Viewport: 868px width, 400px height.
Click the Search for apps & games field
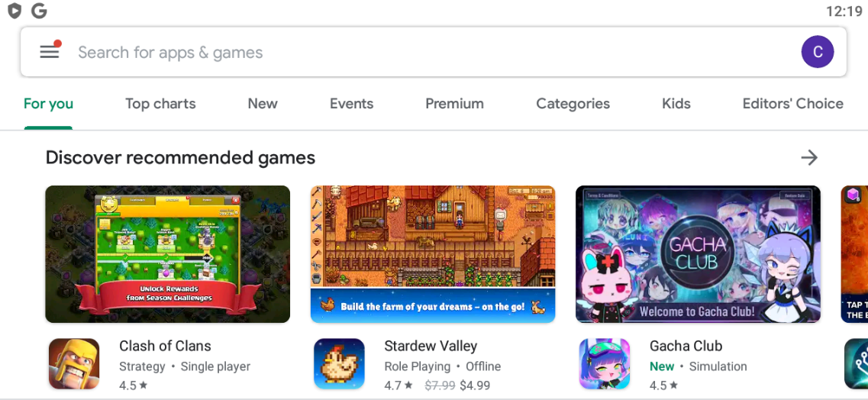point(434,52)
